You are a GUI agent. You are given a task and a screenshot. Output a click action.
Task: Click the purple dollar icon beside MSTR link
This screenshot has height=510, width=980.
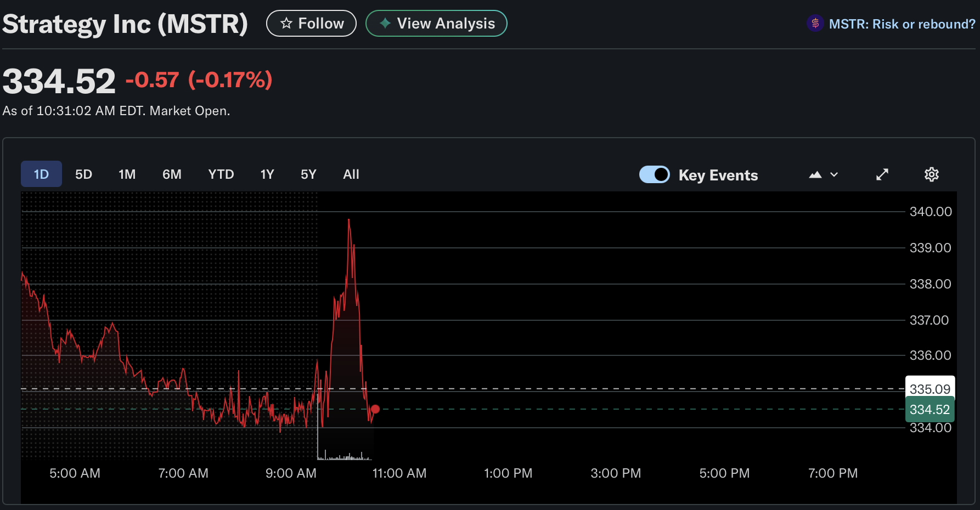tap(815, 23)
